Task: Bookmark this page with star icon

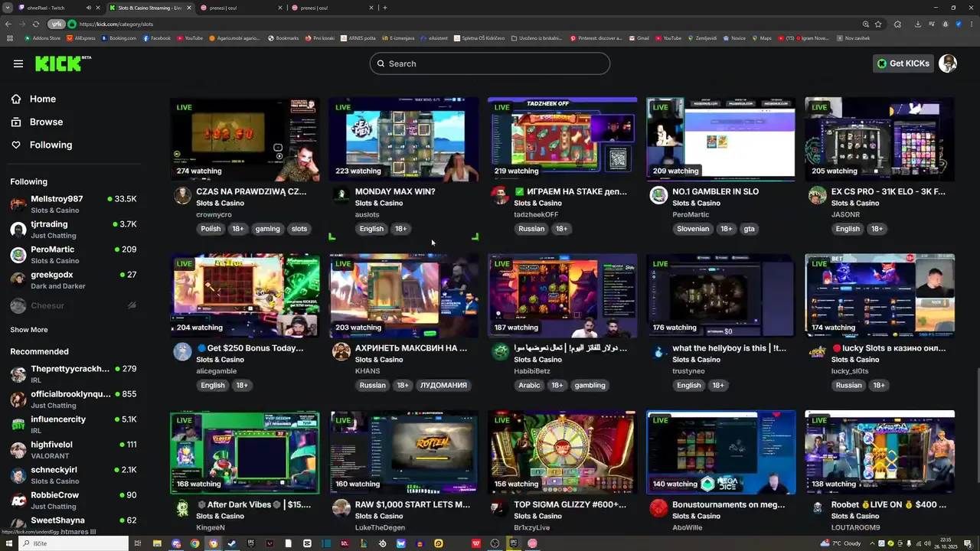Action: click(x=877, y=24)
